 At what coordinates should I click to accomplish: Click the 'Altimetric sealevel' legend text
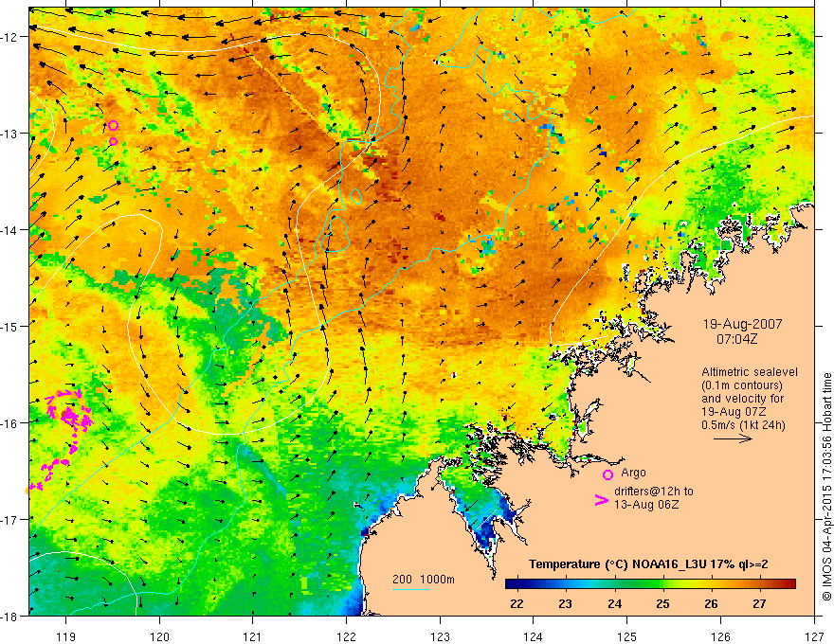750,372
